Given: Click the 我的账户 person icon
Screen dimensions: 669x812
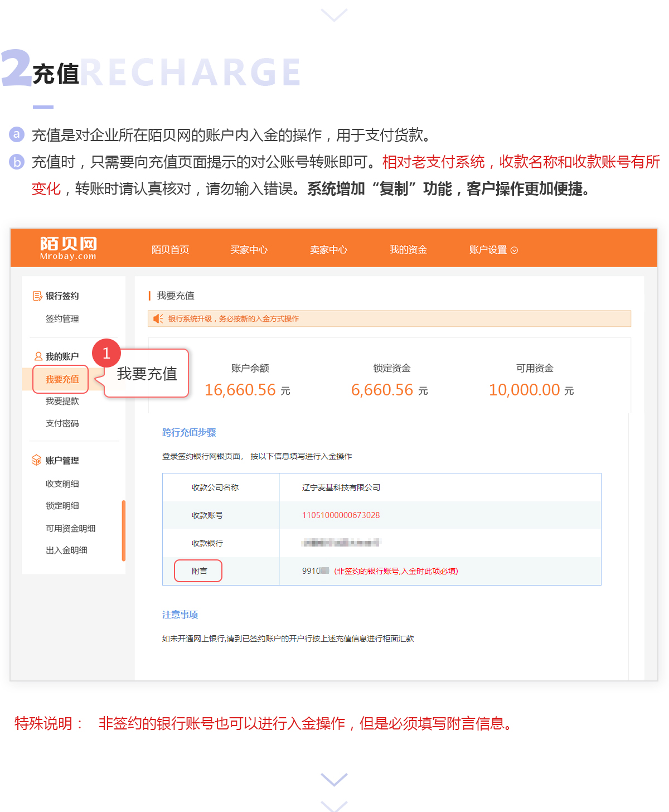Looking at the screenshot, I should pos(38,356).
